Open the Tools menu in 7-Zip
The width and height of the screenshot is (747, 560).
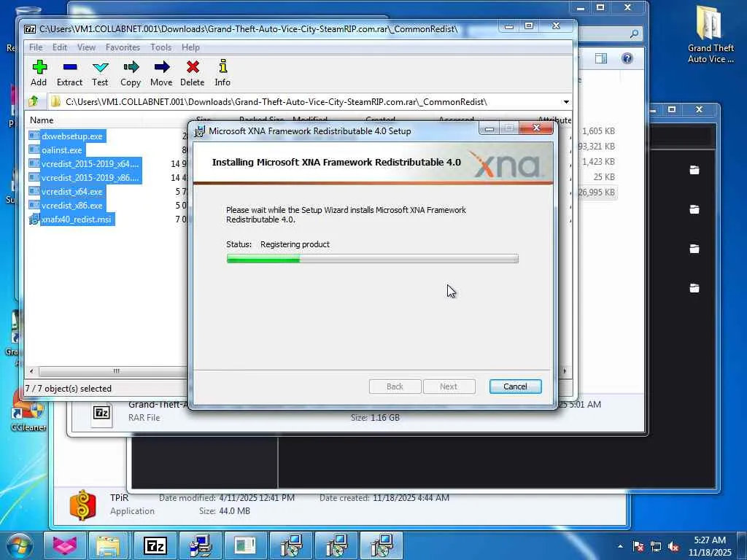pyautogui.click(x=161, y=47)
